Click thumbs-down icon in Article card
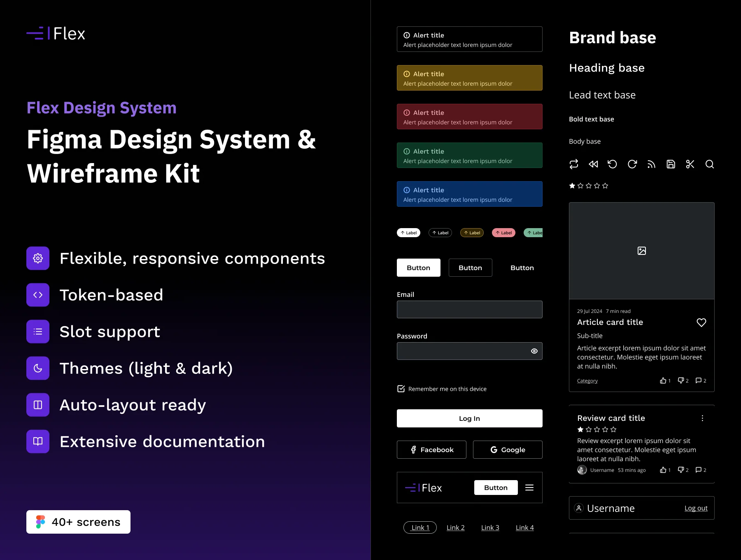This screenshot has height=560, width=741. 681,380
